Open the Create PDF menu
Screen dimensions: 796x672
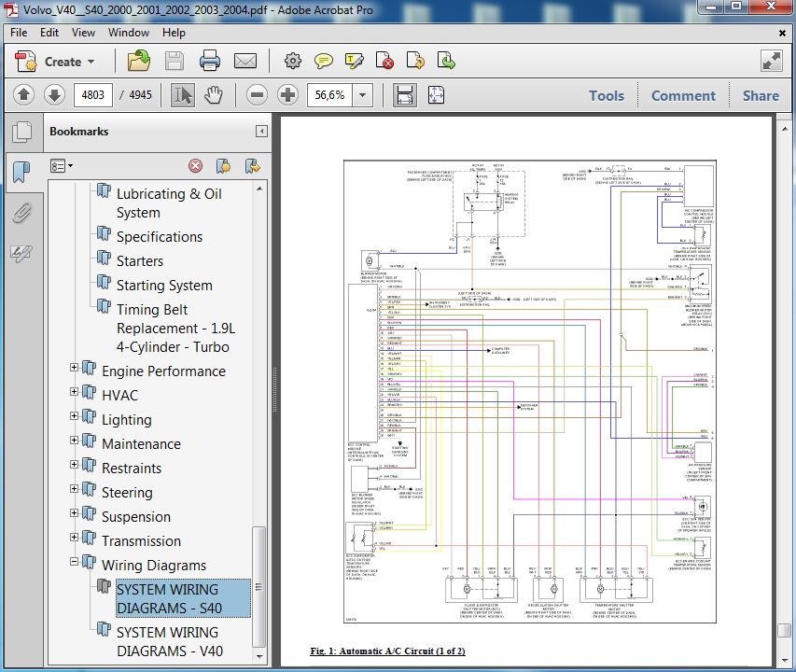tap(55, 62)
